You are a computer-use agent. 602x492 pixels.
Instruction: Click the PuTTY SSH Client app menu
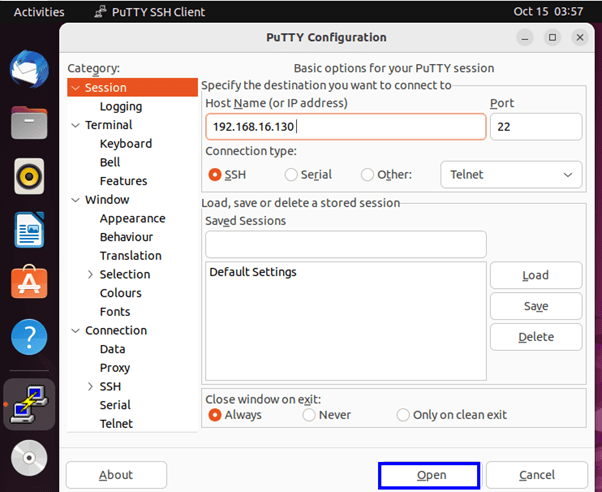tap(150, 12)
